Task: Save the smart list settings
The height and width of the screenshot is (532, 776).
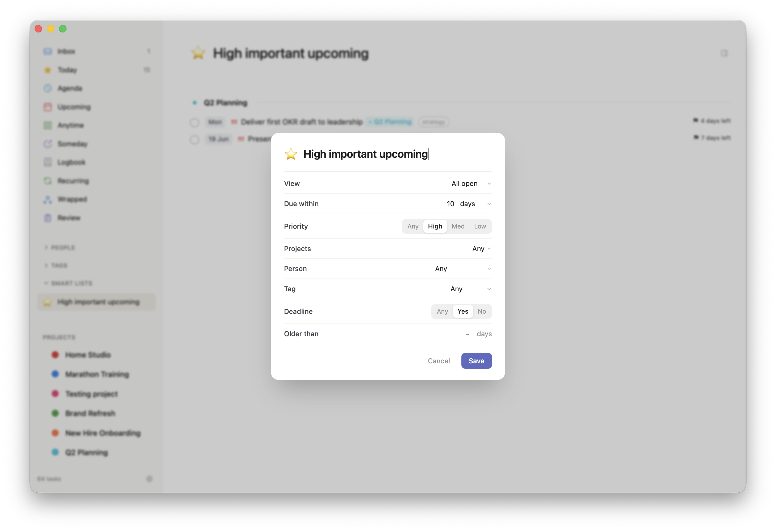Action: [476, 361]
